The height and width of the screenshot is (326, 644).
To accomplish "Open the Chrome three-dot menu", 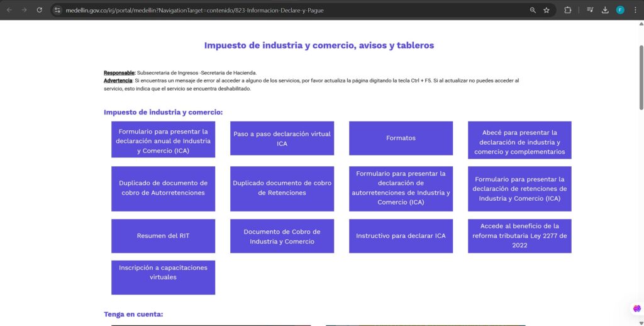I will (635, 10).
